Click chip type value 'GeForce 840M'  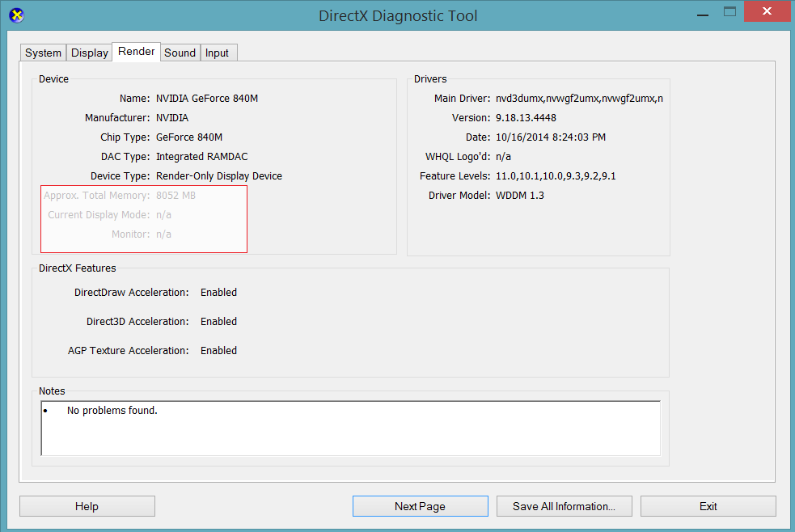pos(189,137)
